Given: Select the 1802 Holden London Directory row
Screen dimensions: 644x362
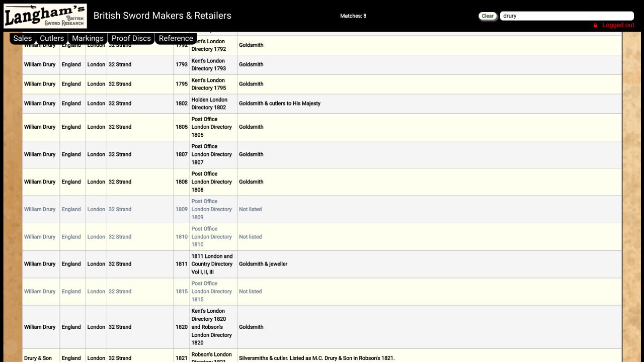Looking at the screenshot, I should pyautogui.click(x=209, y=104).
